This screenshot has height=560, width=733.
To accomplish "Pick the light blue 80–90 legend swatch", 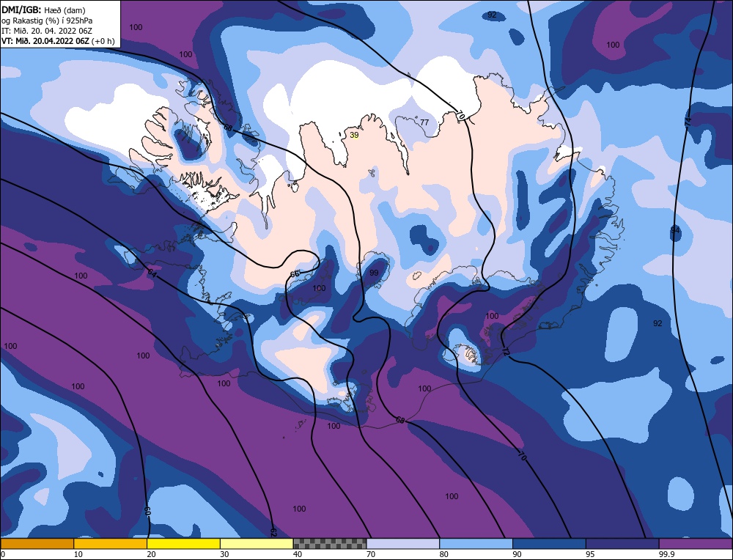I will click(476, 543).
